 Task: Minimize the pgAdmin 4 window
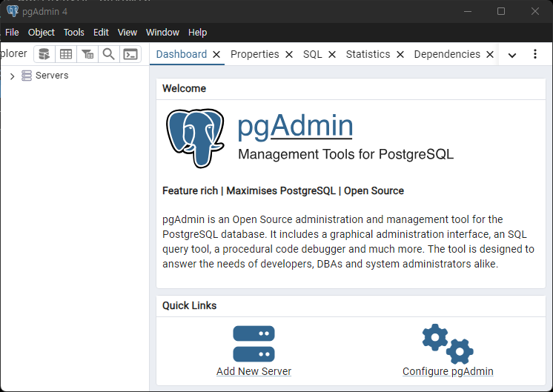[x=468, y=11]
